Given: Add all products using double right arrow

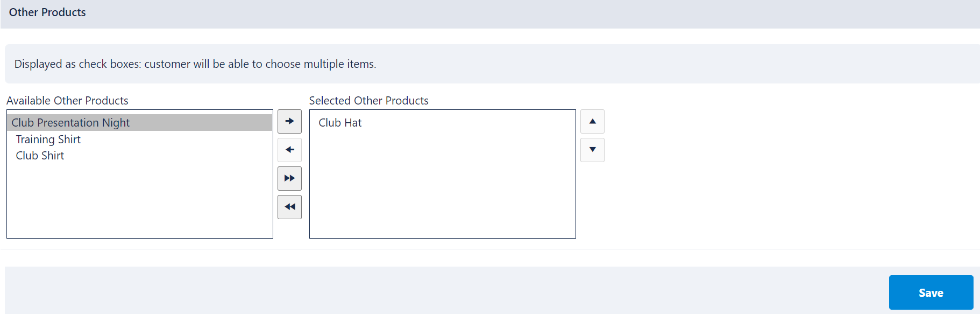Looking at the screenshot, I should (x=289, y=178).
